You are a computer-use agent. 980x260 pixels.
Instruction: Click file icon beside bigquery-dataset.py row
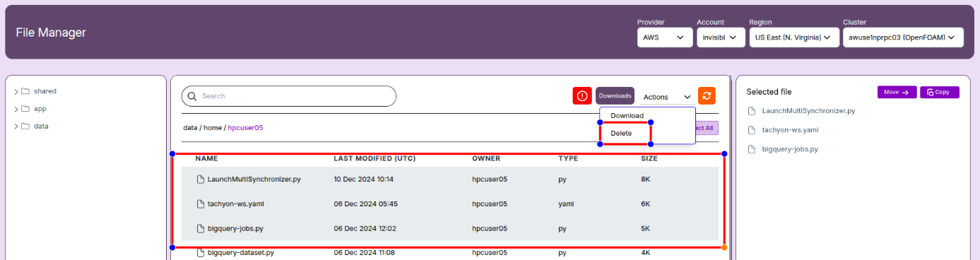[x=201, y=252]
